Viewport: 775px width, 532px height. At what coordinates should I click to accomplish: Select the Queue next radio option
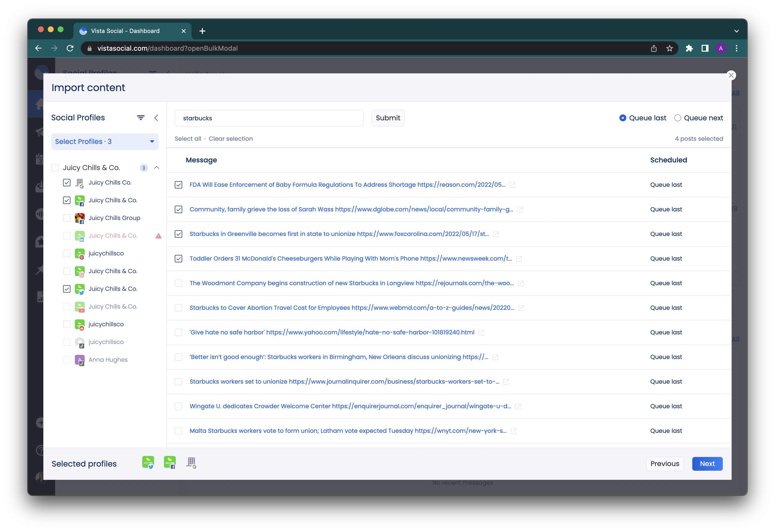click(677, 118)
